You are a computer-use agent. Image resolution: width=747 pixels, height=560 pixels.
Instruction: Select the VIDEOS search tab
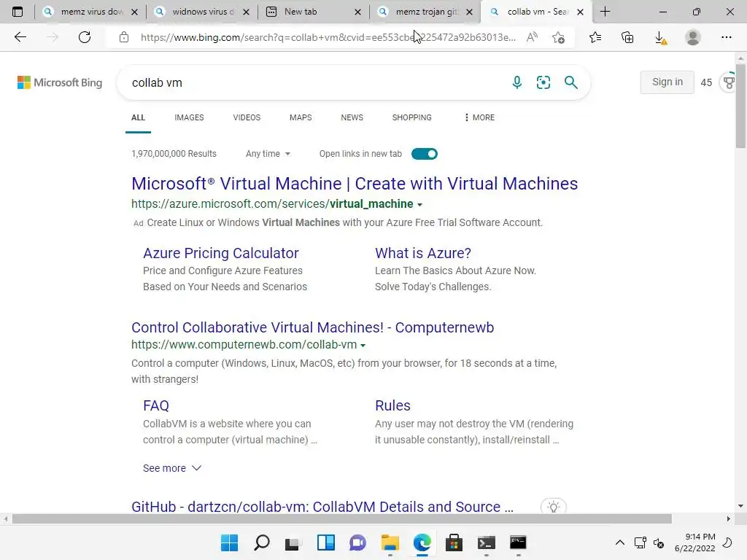coord(247,117)
